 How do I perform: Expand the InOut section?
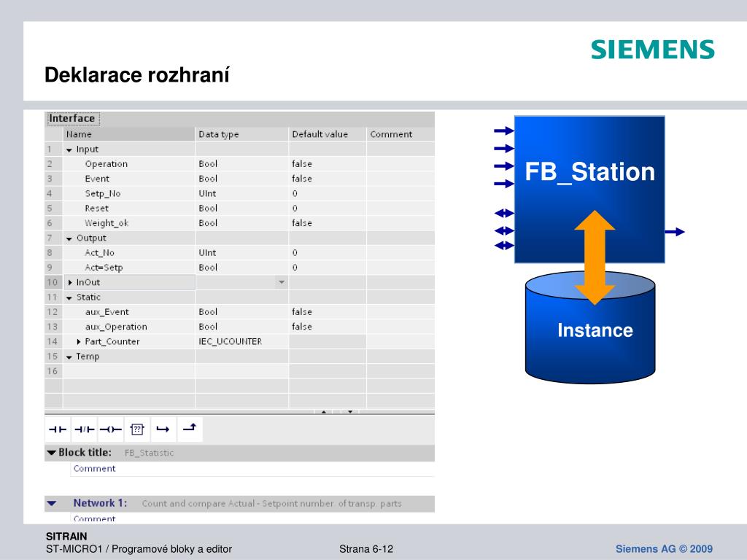[70, 282]
